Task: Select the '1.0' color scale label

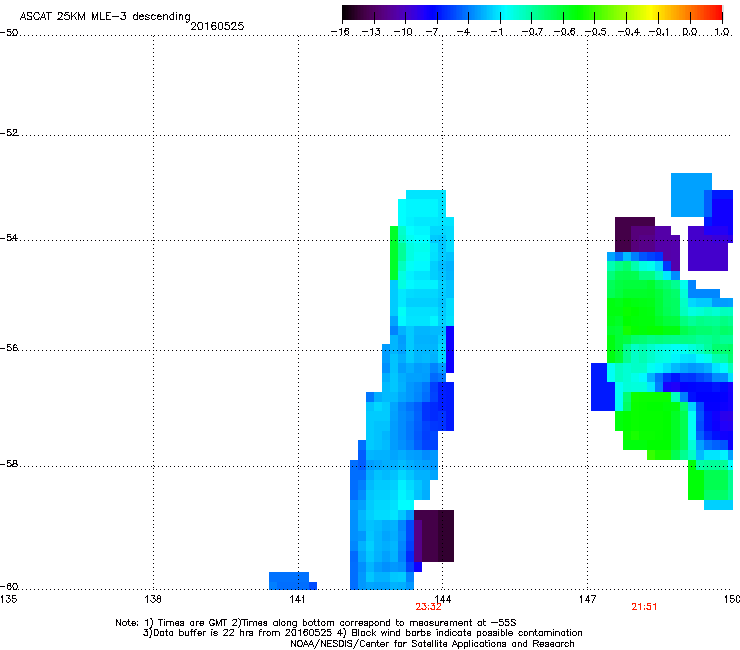Action: click(x=722, y=32)
